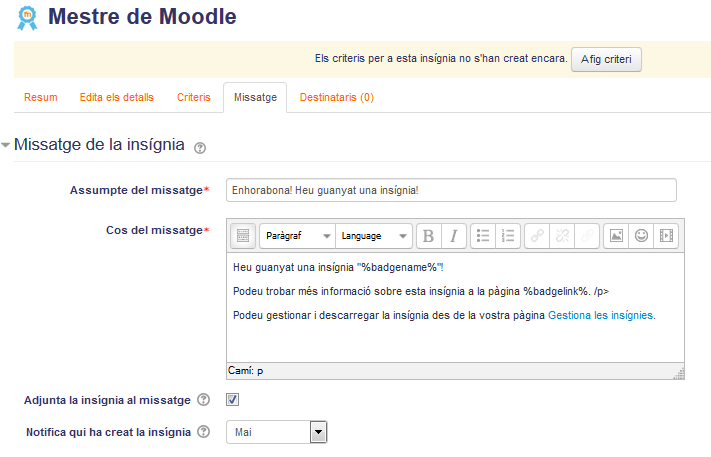Open help for Missatge de la insígnia
The image size is (711, 457).
click(x=200, y=148)
